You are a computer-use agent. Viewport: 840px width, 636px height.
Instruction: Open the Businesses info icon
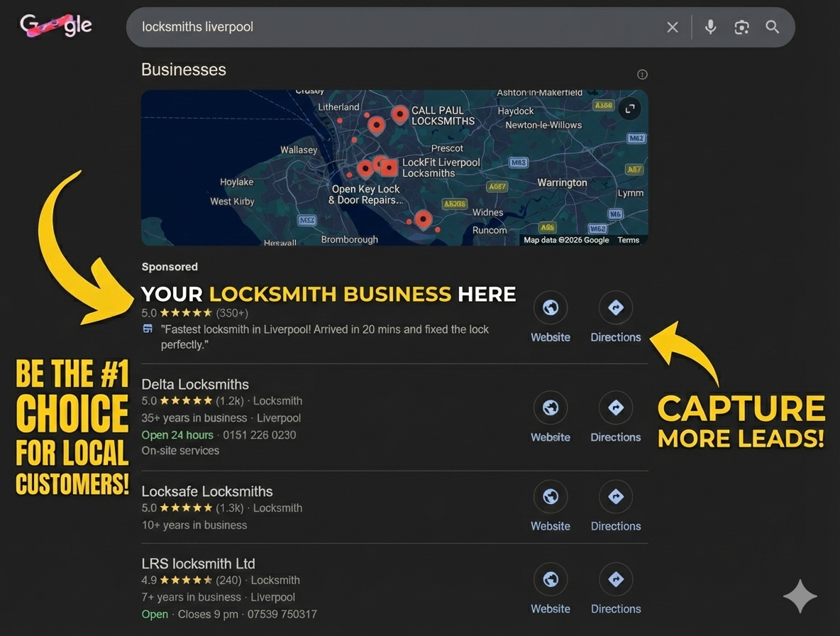coord(642,75)
